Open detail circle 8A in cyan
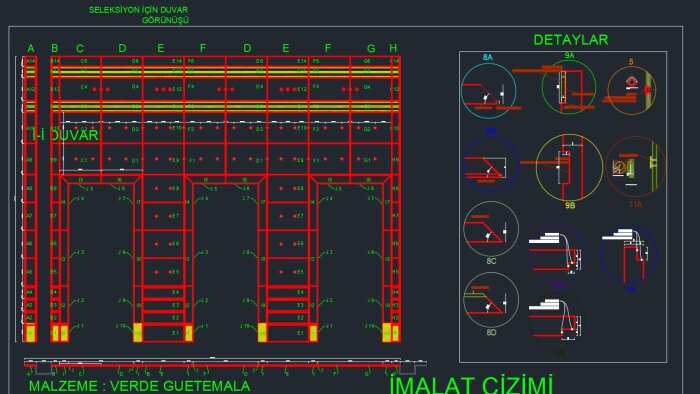The width and height of the screenshot is (700, 394). (488, 91)
